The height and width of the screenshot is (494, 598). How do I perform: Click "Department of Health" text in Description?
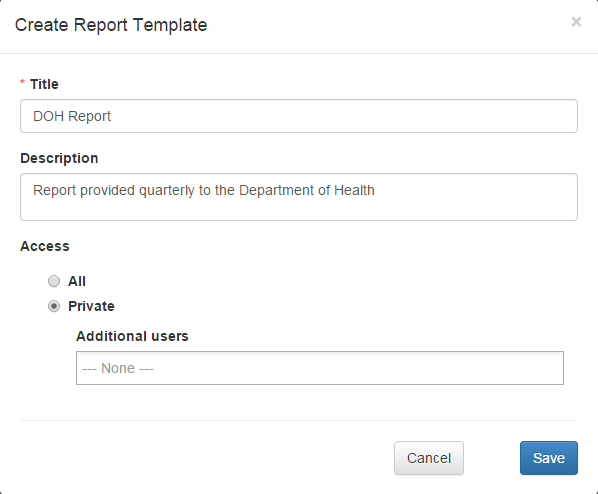pyautogui.click(x=307, y=190)
